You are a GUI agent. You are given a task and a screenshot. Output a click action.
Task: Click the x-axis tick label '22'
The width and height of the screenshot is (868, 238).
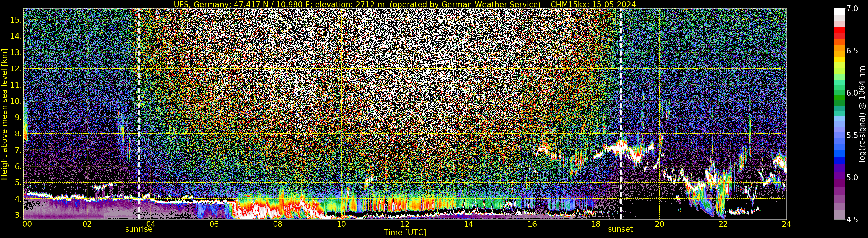(x=723, y=224)
